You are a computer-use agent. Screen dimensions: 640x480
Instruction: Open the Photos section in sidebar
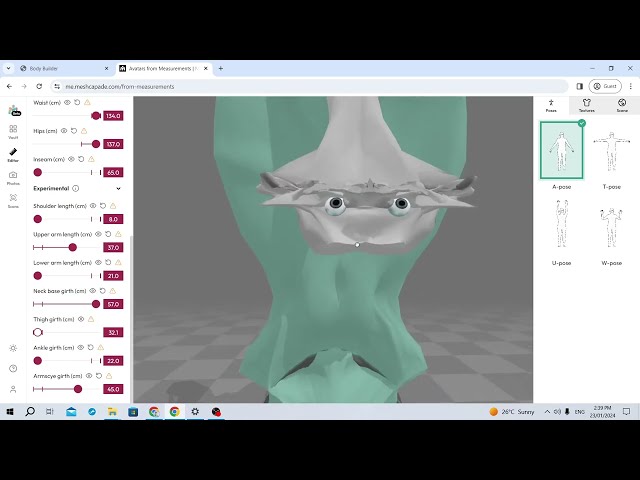tap(13, 178)
